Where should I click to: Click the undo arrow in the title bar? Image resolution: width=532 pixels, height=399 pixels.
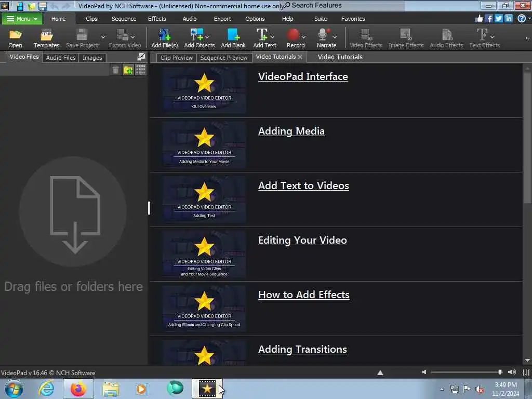(x=54, y=6)
